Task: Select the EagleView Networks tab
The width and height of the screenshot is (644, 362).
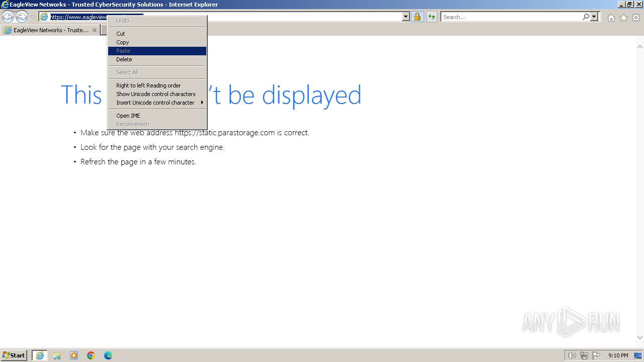Action: pos(49,30)
